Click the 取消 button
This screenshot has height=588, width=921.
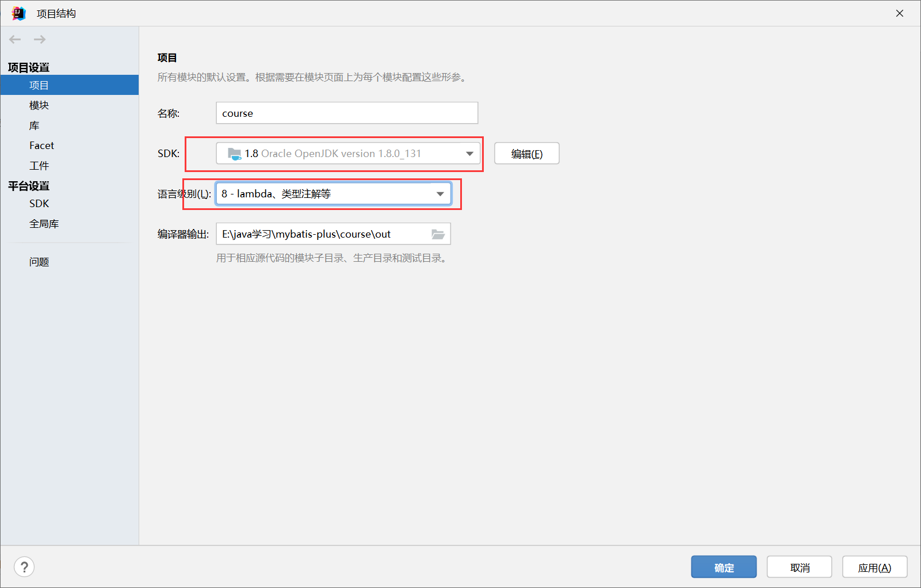click(800, 567)
